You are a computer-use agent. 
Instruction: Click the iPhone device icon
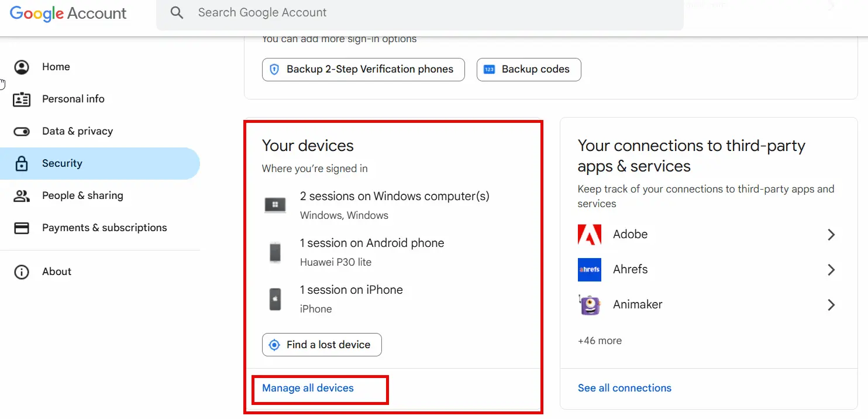click(x=275, y=299)
